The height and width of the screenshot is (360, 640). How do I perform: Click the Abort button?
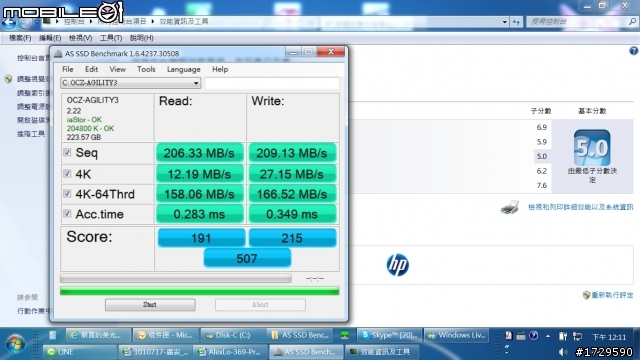click(260, 305)
